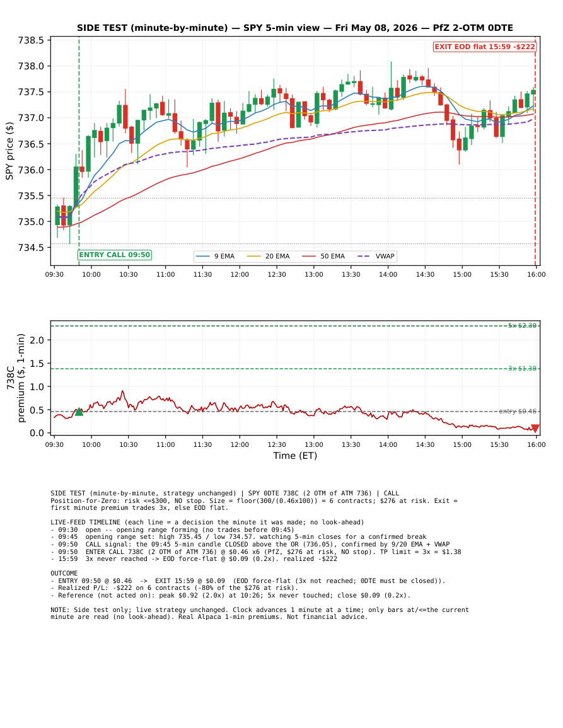Select the 'EXIT EOD flat 15:59 -$222' annotation box

click(485, 47)
